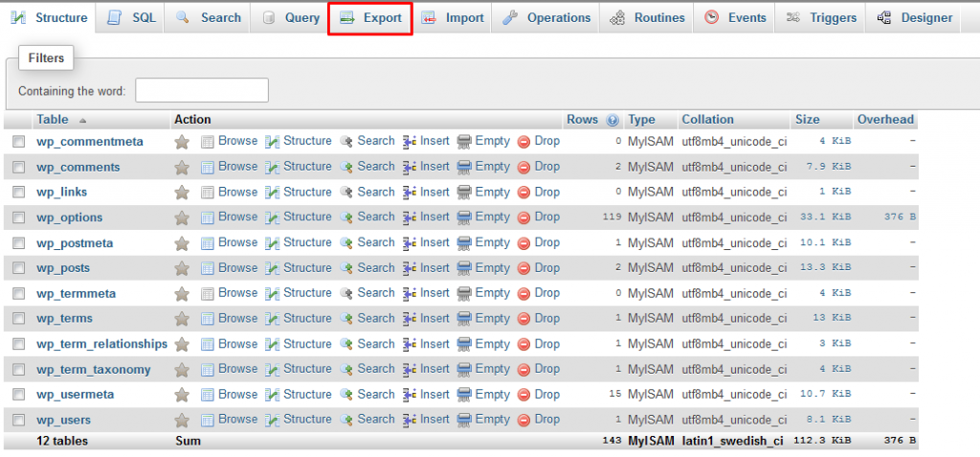Open the Search tab in top navigation

click(208, 18)
